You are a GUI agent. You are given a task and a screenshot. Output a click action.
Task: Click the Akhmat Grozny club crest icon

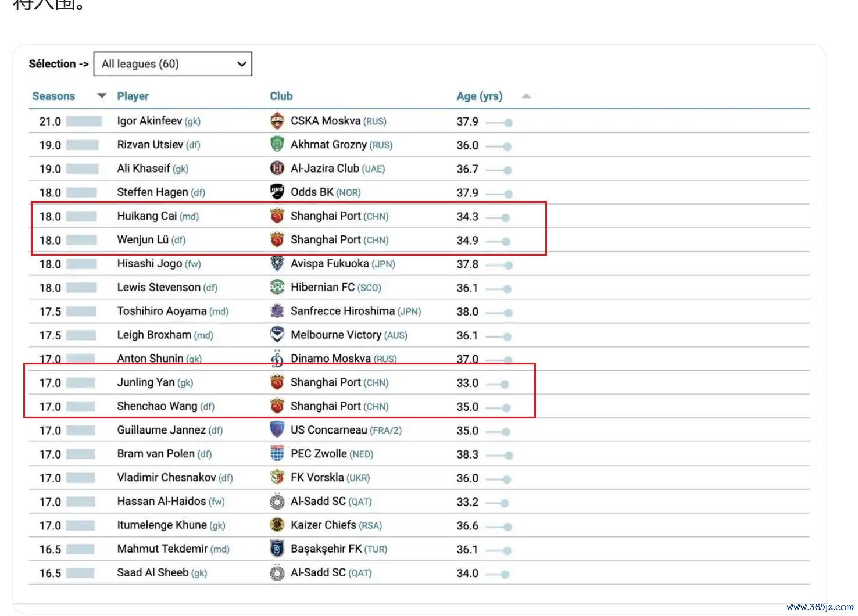(x=277, y=145)
